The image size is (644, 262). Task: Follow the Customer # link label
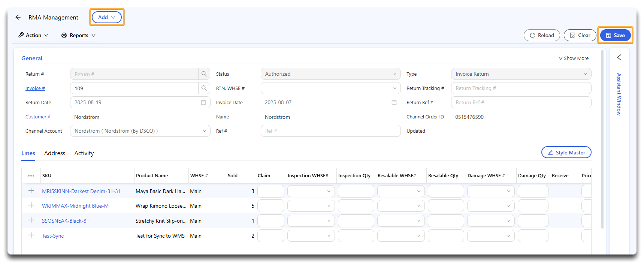pos(38,117)
